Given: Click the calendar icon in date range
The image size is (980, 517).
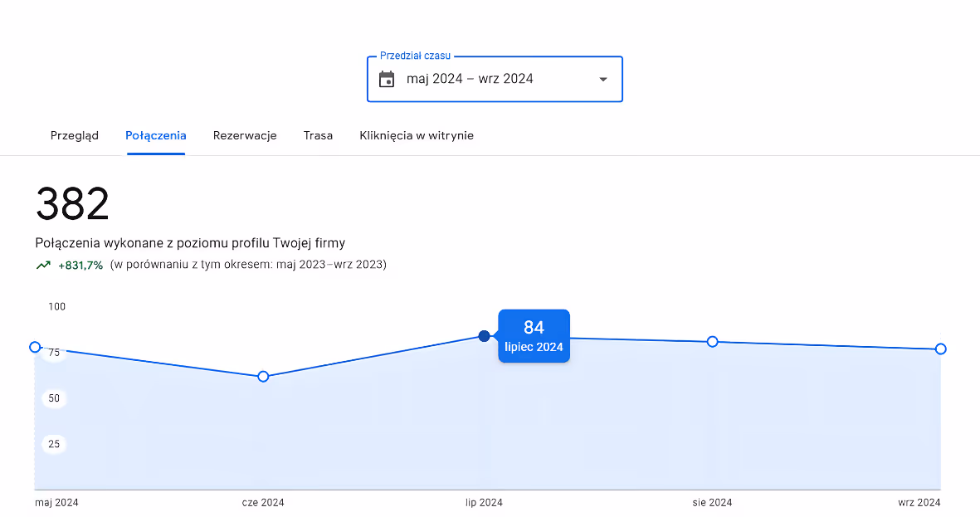Looking at the screenshot, I should [387, 80].
